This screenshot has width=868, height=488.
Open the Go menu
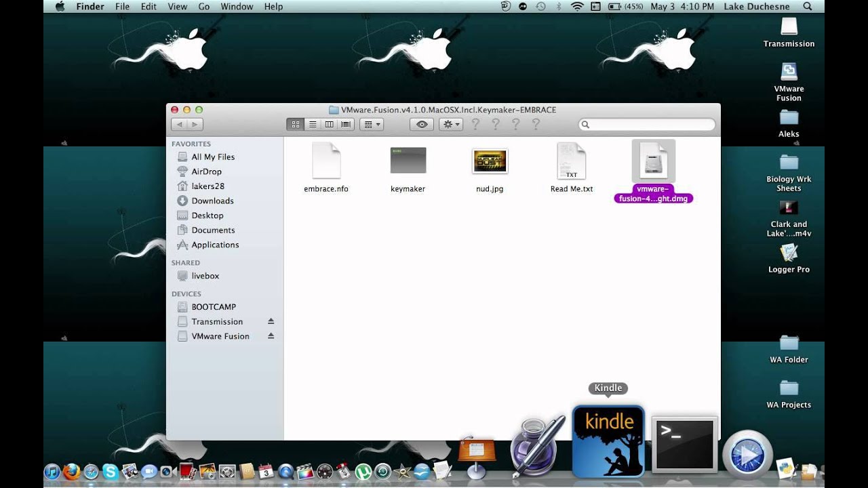coord(204,6)
